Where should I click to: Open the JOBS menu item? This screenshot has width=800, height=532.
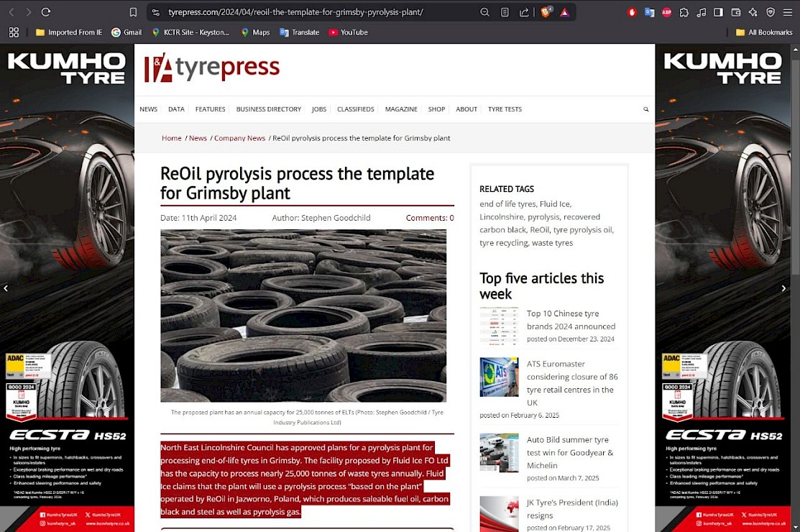319,109
